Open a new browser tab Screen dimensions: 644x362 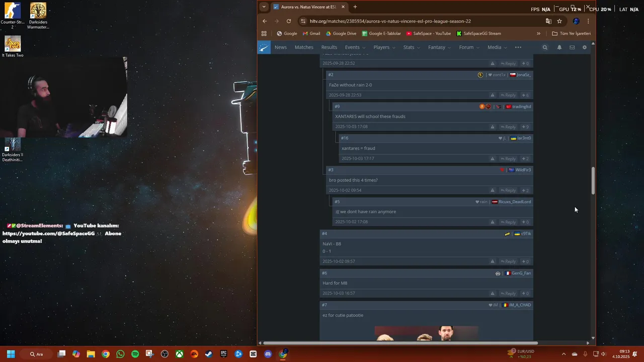click(355, 7)
